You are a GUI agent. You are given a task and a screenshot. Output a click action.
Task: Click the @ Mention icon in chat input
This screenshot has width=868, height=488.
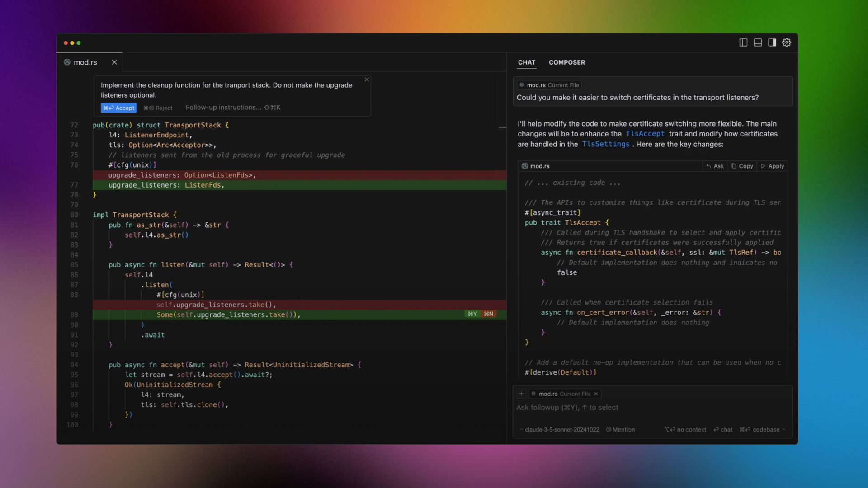point(609,430)
